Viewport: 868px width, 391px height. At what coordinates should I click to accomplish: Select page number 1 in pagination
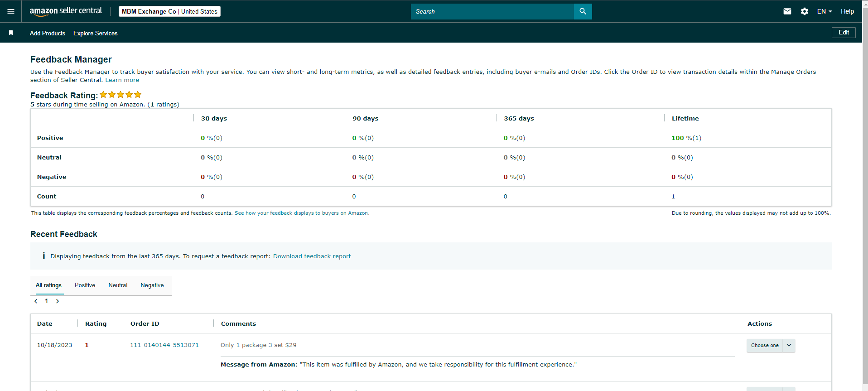pyautogui.click(x=46, y=301)
